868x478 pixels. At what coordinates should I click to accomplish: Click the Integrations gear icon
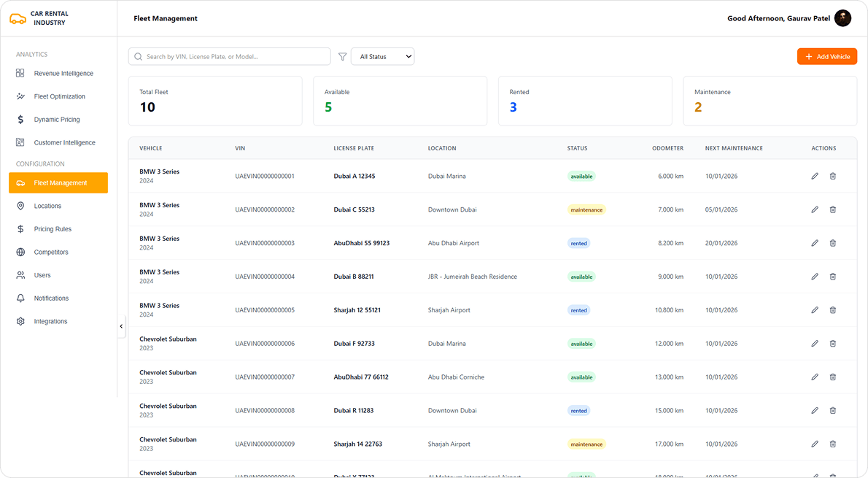coord(20,321)
